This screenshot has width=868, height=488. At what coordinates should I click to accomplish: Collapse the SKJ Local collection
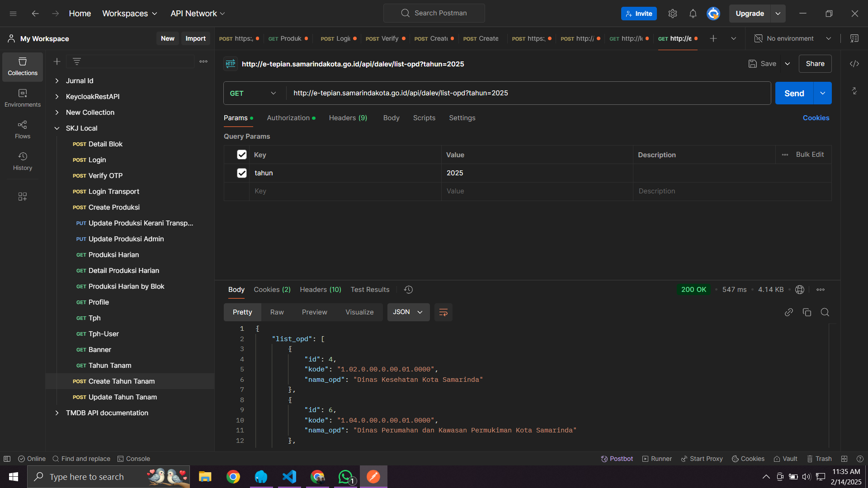pos(57,128)
